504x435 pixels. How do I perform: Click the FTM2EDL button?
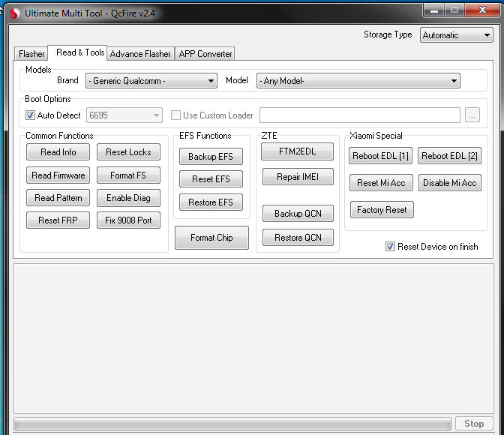pos(297,151)
